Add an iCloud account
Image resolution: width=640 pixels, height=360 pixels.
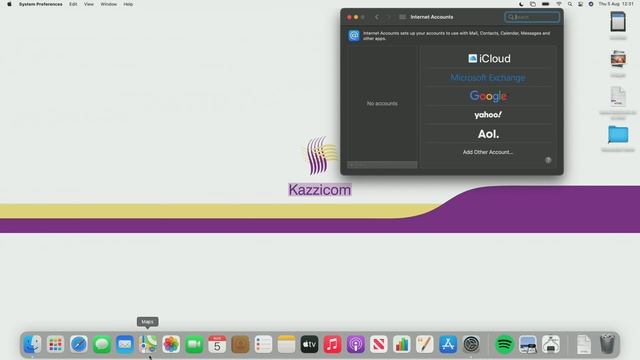point(489,58)
